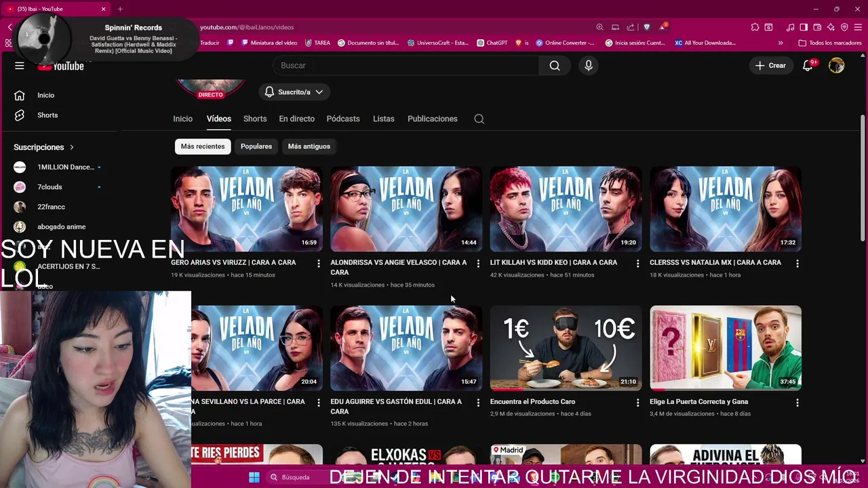Switch to the Listas tab
Screen dimensions: 868x488
coord(384,119)
